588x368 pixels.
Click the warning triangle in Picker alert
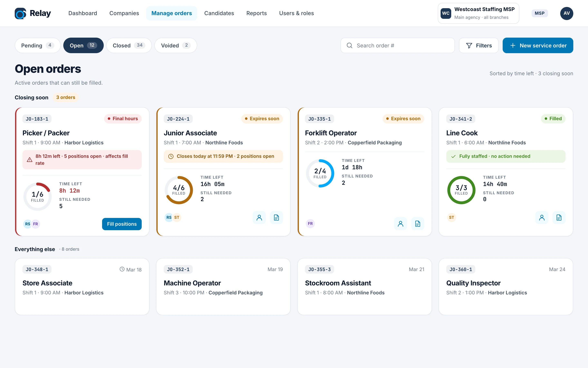point(29,160)
